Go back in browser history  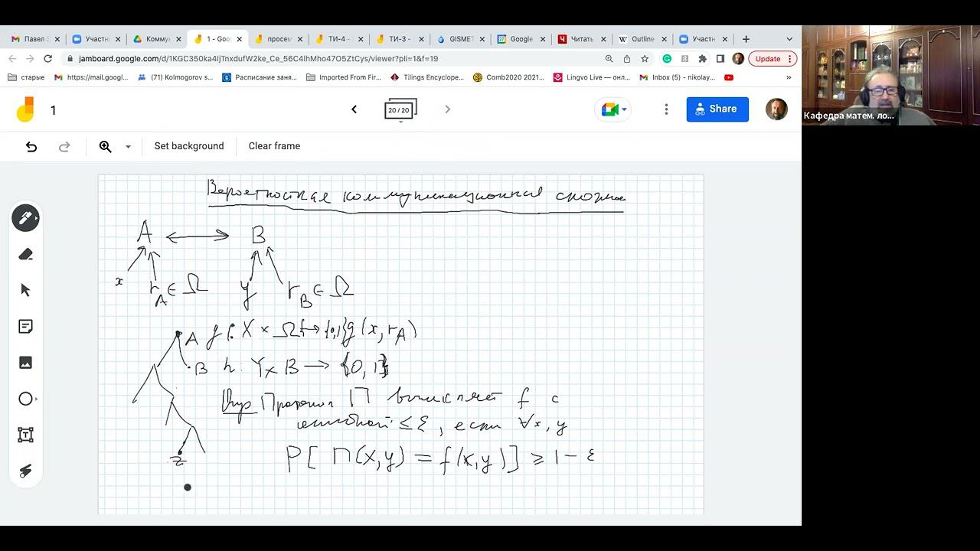(12, 58)
